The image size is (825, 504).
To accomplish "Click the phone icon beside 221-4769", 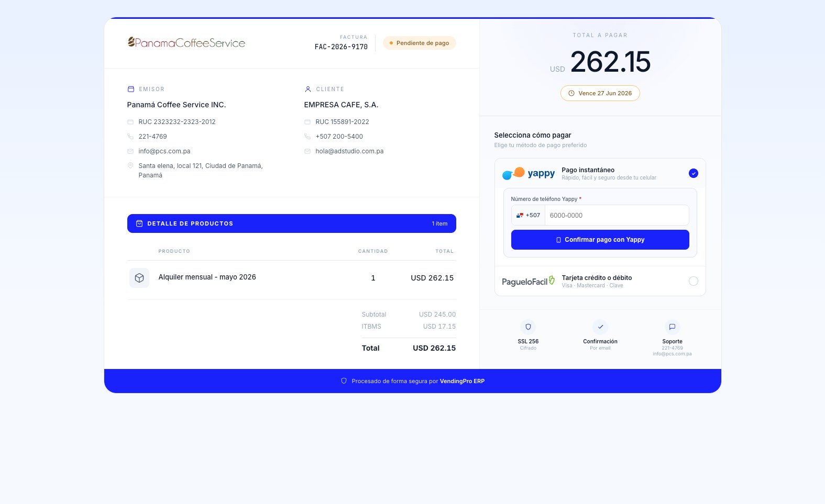I will click(x=130, y=137).
